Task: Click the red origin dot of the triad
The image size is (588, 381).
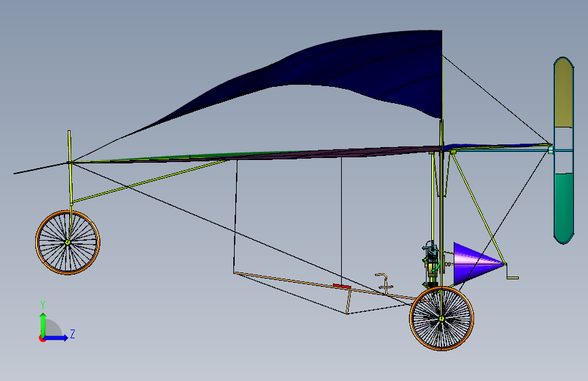Action: pyautogui.click(x=42, y=338)
